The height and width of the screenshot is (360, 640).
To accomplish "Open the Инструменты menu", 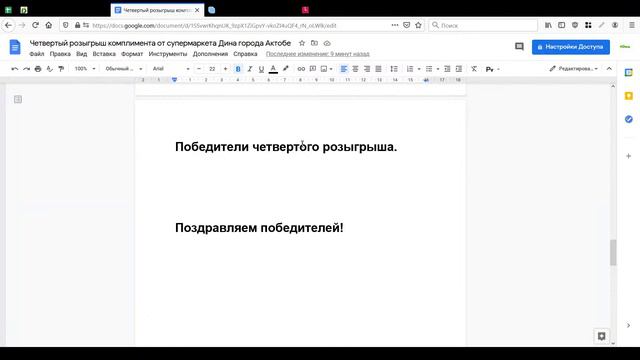I will (168, 54).
